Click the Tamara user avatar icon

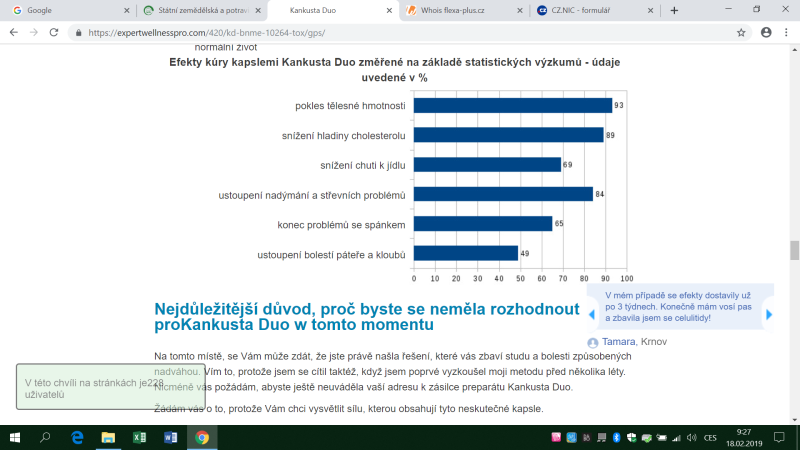592,342
